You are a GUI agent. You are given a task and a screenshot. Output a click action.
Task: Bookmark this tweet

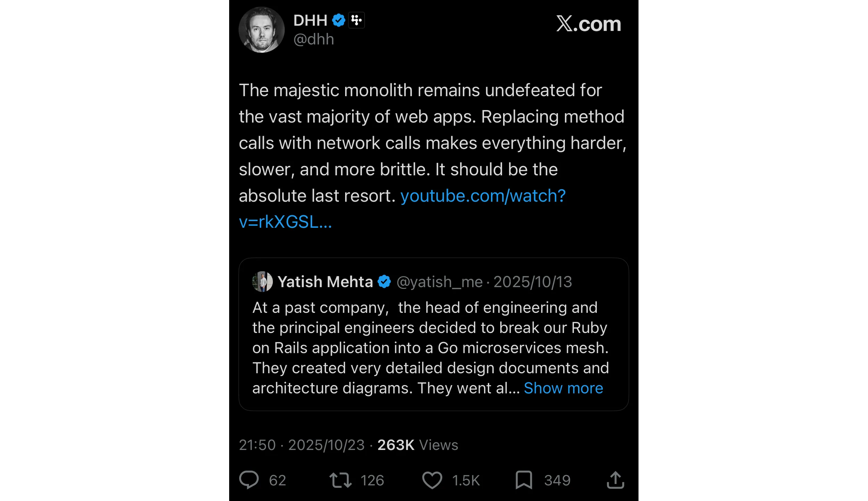(524, 480)
